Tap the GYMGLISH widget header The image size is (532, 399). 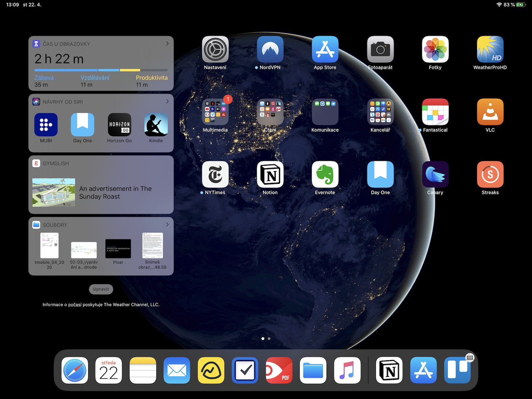[56, 163]
